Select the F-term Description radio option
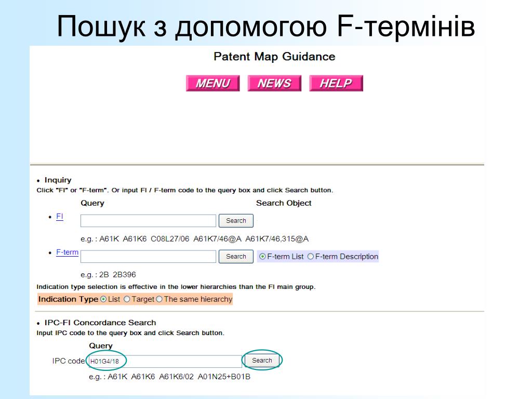 (x=311, y=257)
